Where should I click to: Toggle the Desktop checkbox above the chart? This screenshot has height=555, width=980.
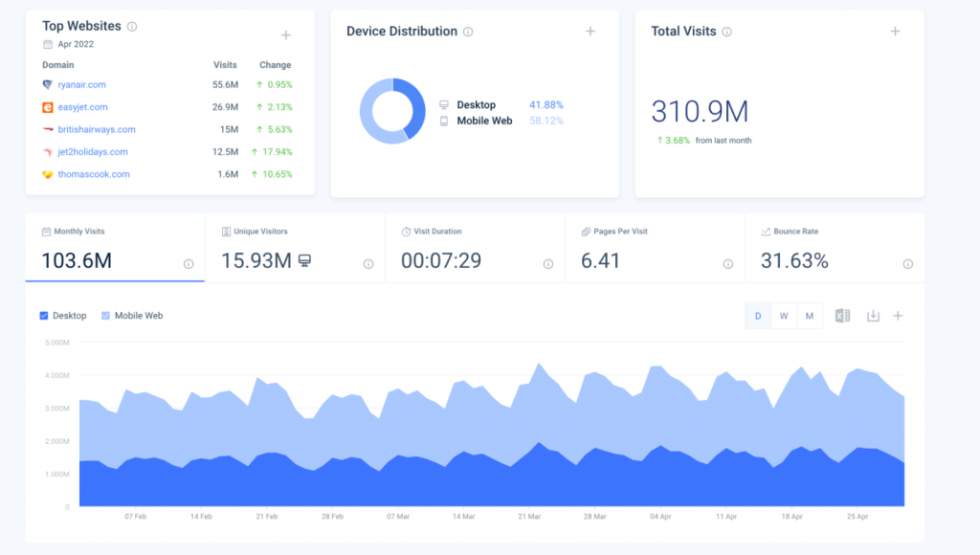(42, 315)
